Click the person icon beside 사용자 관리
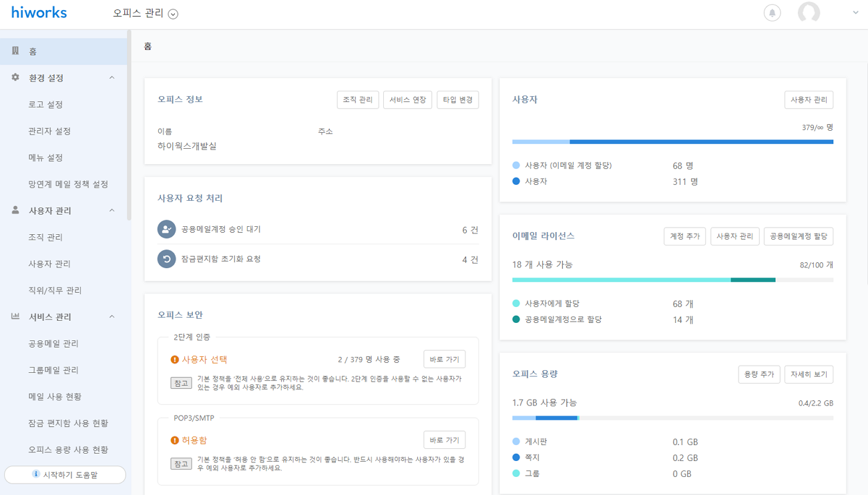 click(15, 210)
